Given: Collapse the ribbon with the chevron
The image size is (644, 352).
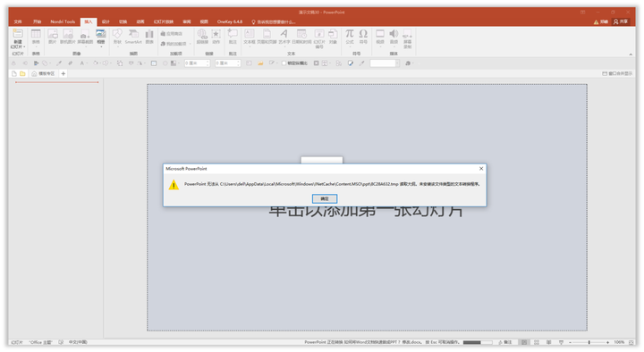Looking at the screenshot, I should click(631, 54).
